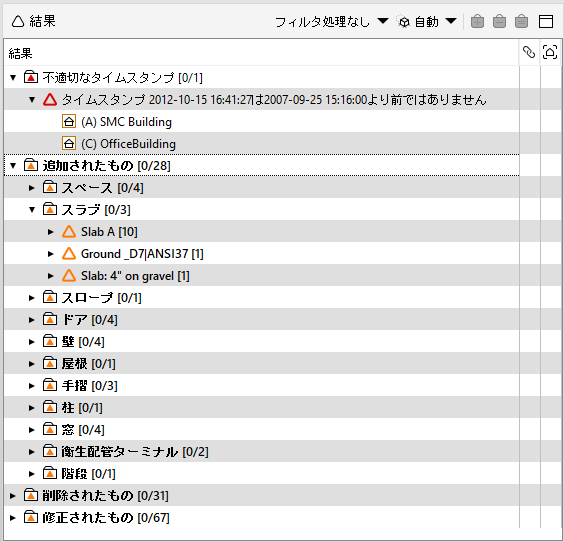Click the orange triangle icon beside Slab A
The height and width of the screenshot is (542, 564).
click(69, 232)
